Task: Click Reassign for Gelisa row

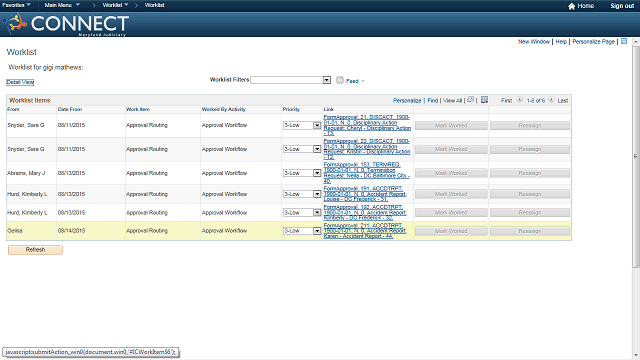Action: click(x=530, y=231)
